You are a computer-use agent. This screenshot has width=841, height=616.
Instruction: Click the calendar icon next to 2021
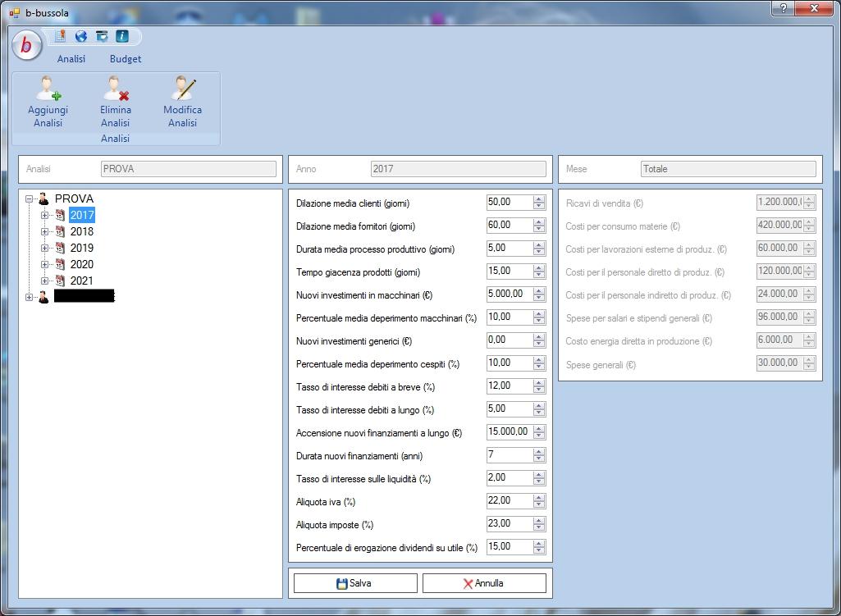[x=60, y=281]
